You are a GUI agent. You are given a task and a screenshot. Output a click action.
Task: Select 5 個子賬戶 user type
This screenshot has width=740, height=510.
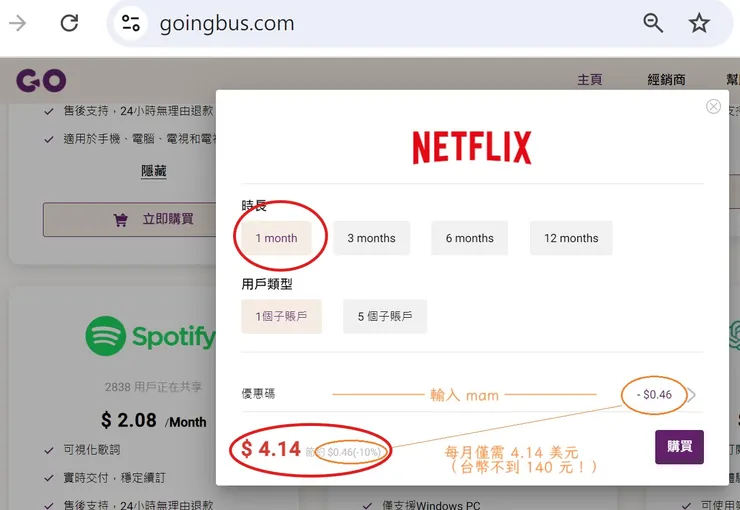(385, 317)
